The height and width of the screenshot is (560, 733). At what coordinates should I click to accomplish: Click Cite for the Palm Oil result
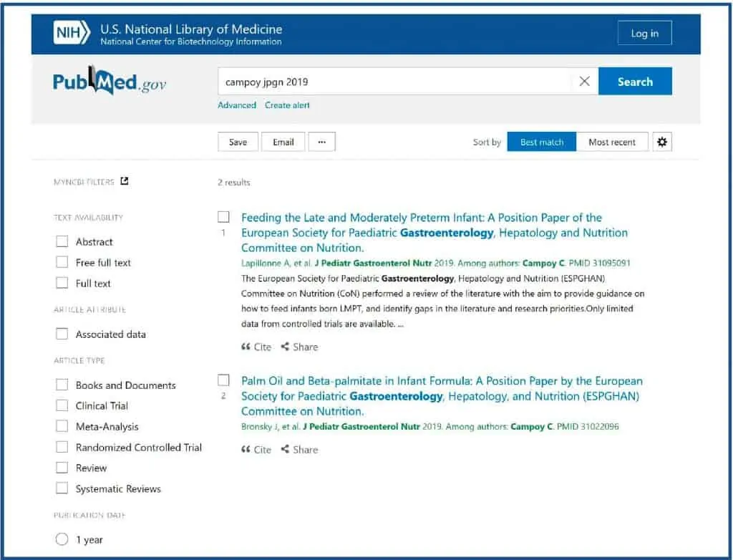click(x=256, y=450)
